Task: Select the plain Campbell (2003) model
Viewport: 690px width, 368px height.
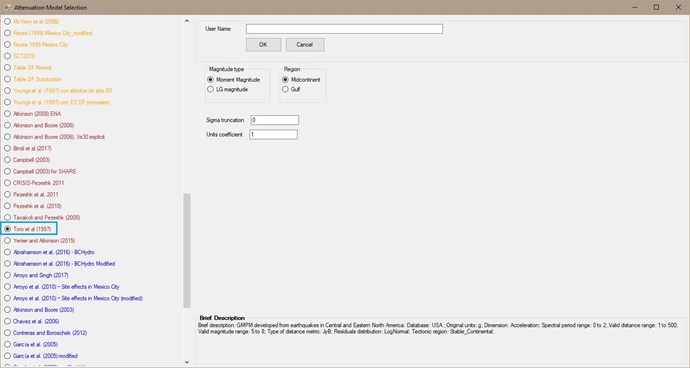Action: (27, 160)
